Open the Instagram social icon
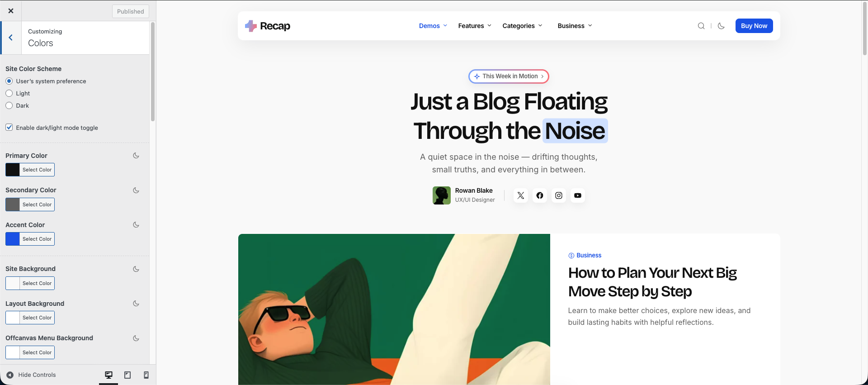The image size is (868, 385). click(x=559, y=195)
